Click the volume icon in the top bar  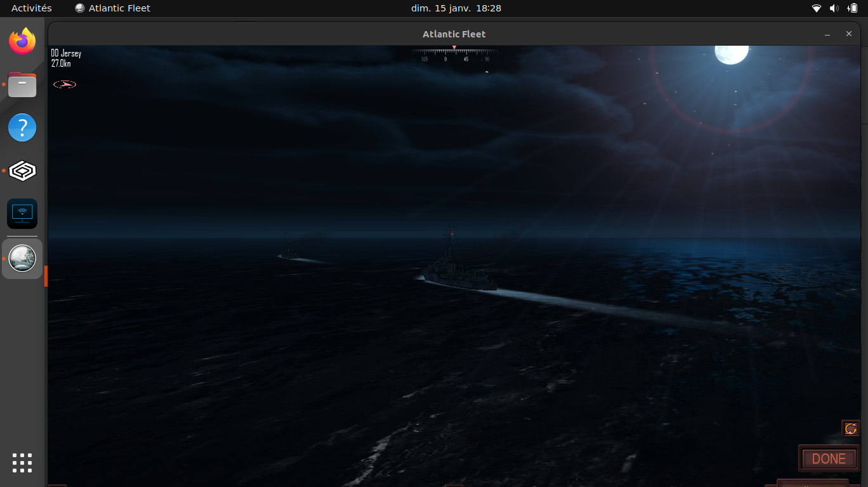(832, 8)
